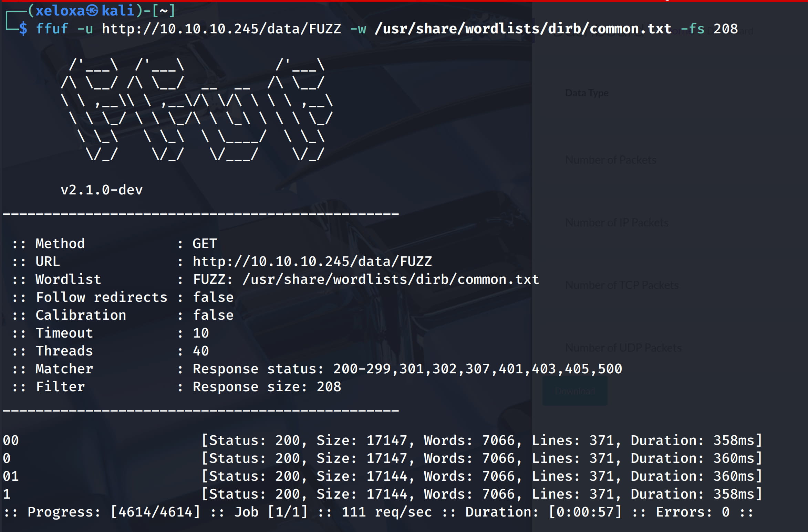
Task: Click the Kali skull icon in the prompt
Action: 92,11
